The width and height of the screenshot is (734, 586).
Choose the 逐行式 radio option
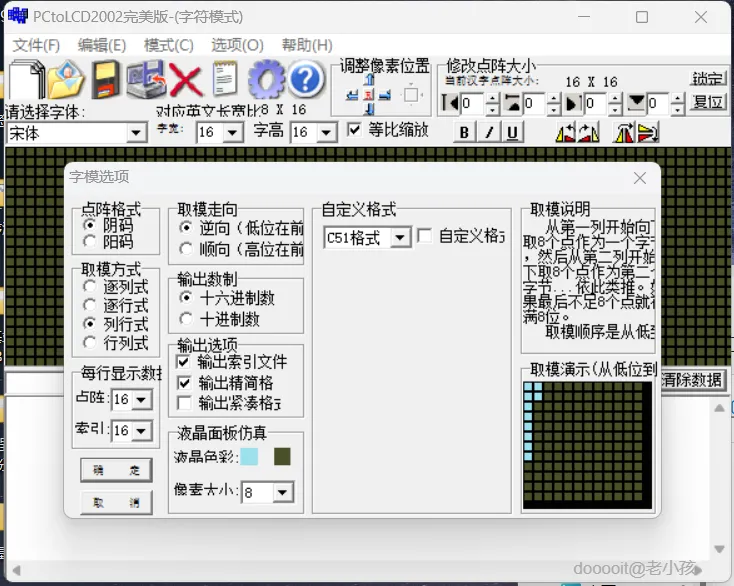[91, 306]
